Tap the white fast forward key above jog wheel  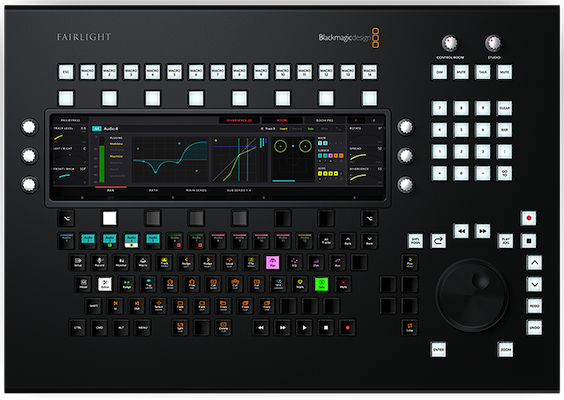click(483, 231)
